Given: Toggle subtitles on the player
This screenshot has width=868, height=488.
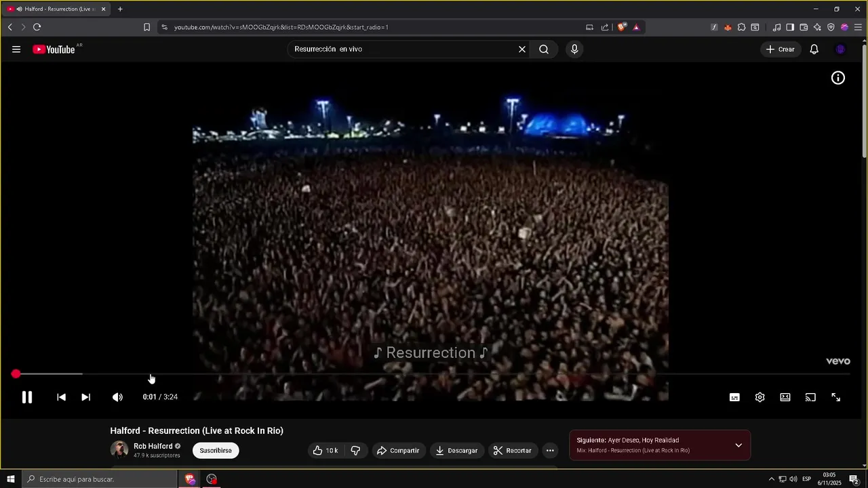Looking at the screenshot, I should [734, 397].
